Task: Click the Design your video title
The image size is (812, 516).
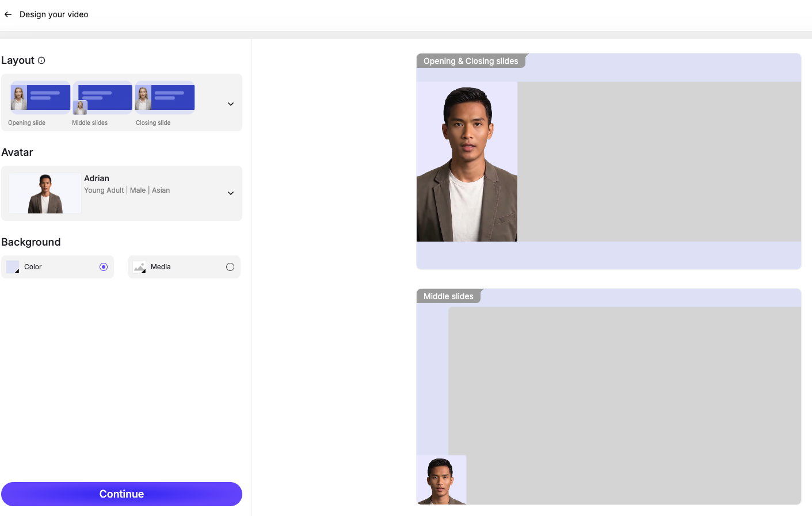Action: coord(54,14)
